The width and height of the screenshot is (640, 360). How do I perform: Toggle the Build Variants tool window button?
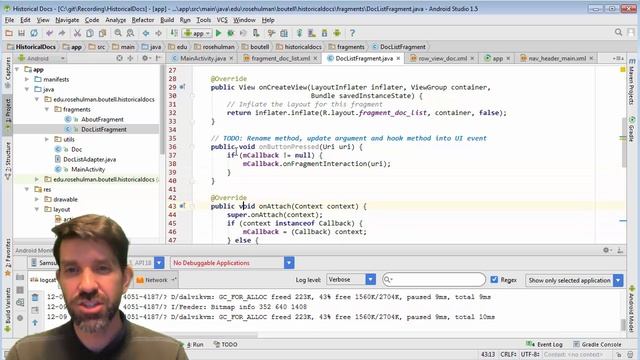(8, 310)
